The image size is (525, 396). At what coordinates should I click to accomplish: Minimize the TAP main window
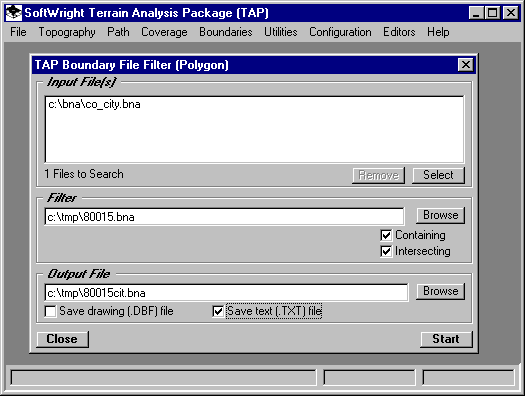click(476, 13)
